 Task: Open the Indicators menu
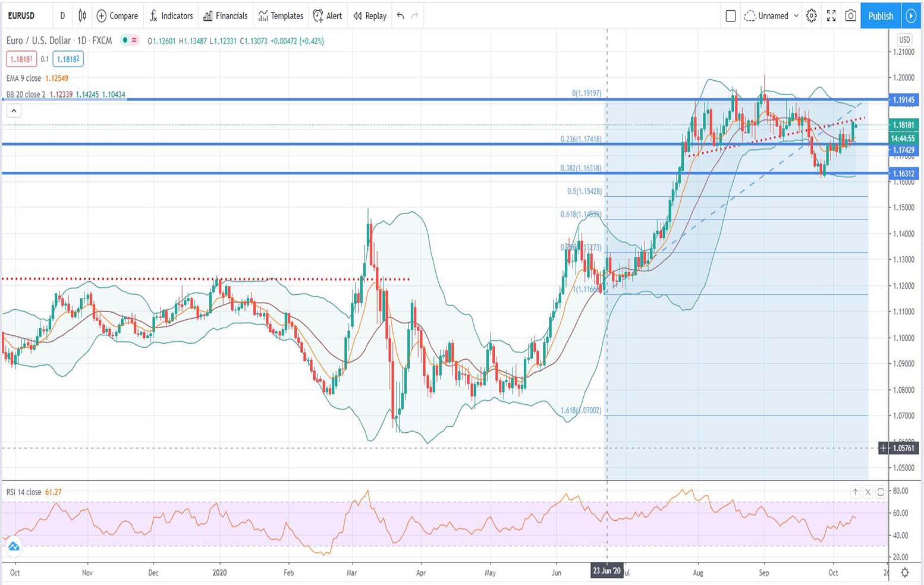171,16
